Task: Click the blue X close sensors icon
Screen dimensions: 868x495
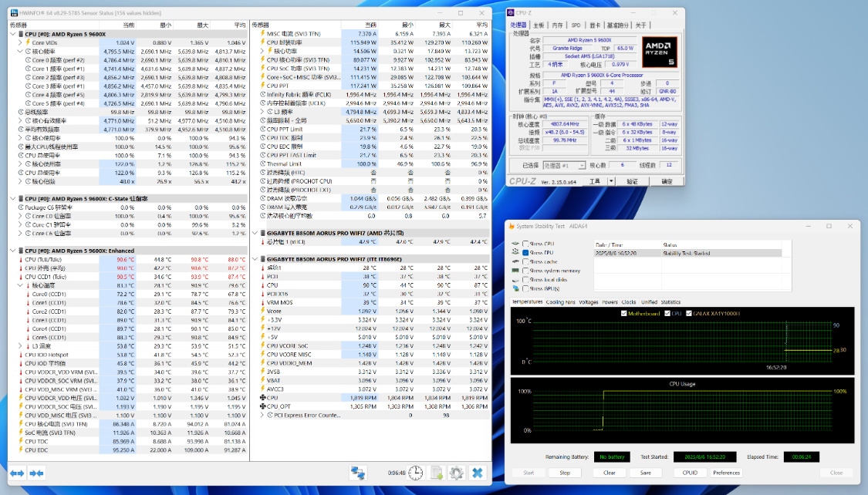Action: 478,472
